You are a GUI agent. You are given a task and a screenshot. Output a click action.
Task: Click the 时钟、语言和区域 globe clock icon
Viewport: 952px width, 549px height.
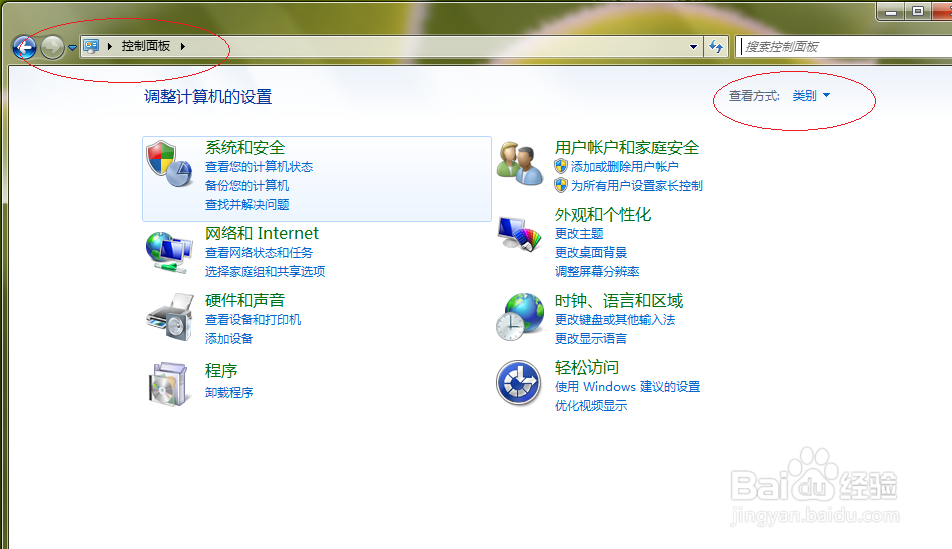tap(520, 317)
